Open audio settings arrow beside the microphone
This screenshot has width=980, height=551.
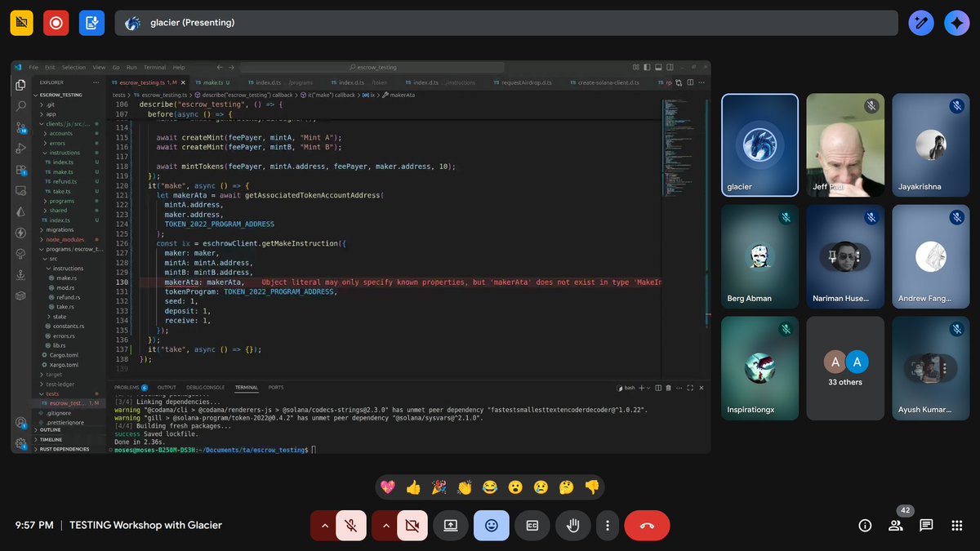click(x=324, y=526)
